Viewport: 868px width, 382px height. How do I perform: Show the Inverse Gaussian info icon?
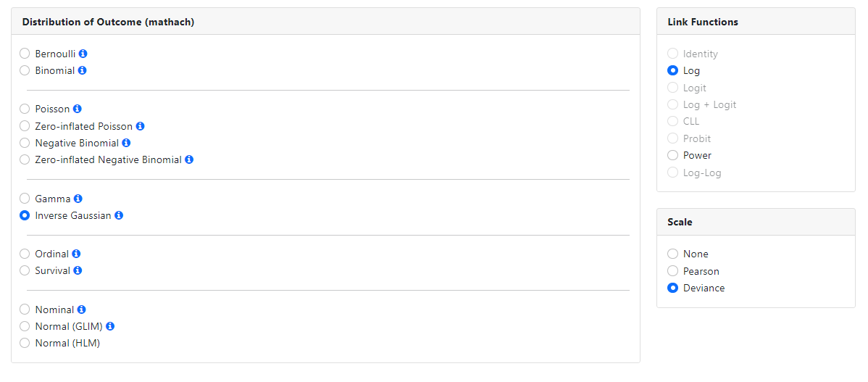click(119, 215)
